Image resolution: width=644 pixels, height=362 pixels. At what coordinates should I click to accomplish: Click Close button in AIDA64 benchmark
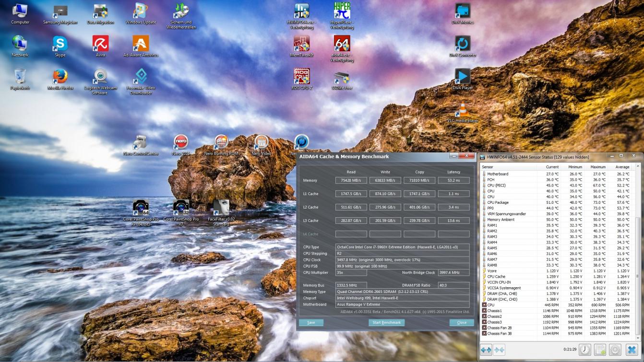(x=462, y=323)
